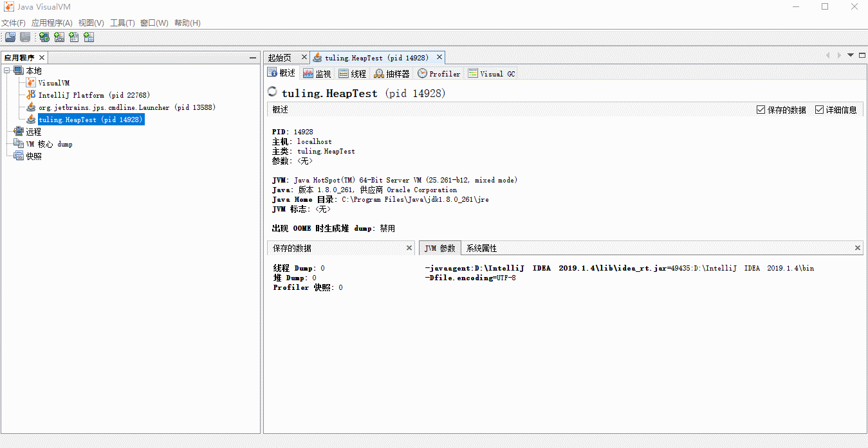Select the 系统属性 tab
Screen dimensions: 868x448
482,248
